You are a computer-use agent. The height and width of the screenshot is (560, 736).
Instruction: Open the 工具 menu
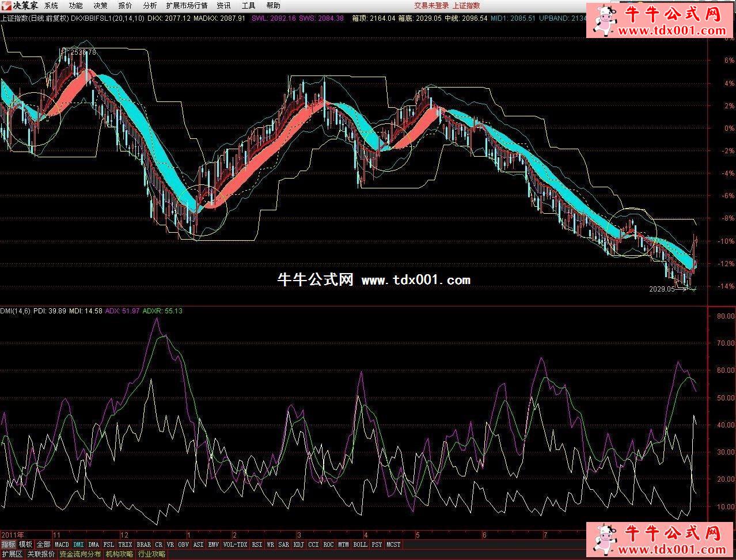pos(248,6)
